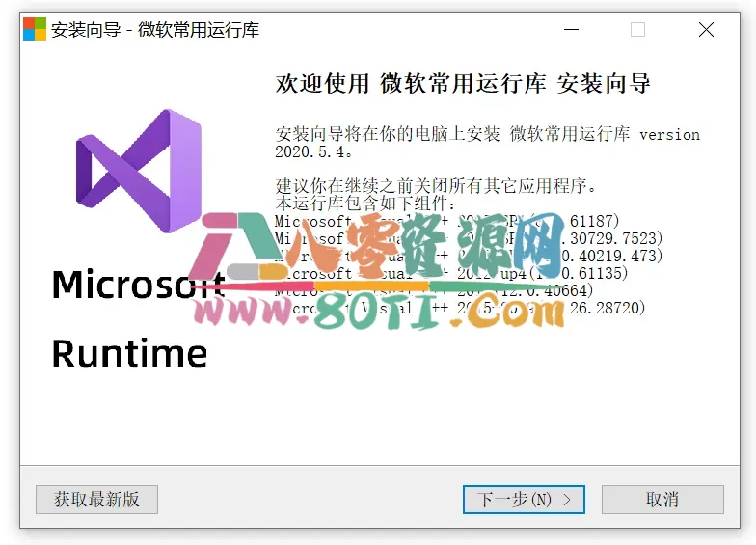The height and width of the screenshot is (545, 756).
Task: Click the line 建议你在继续之前关闭所有其它应用程序
Action: pos(436,185)
